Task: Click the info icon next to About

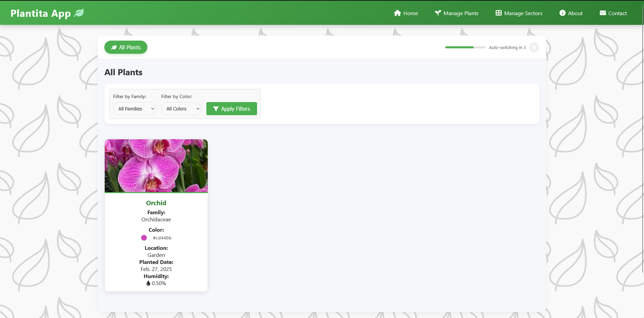Action: [562, 13]
